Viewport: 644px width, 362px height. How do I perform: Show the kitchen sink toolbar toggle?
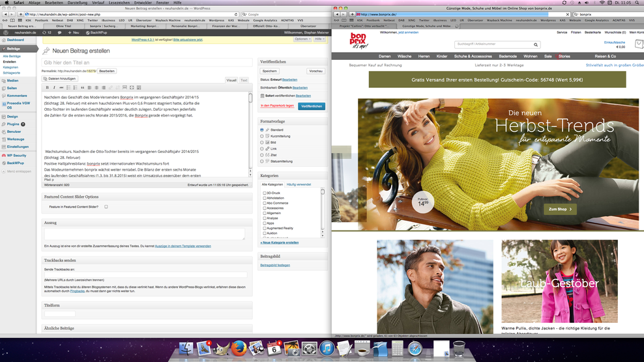click(139, 87)
